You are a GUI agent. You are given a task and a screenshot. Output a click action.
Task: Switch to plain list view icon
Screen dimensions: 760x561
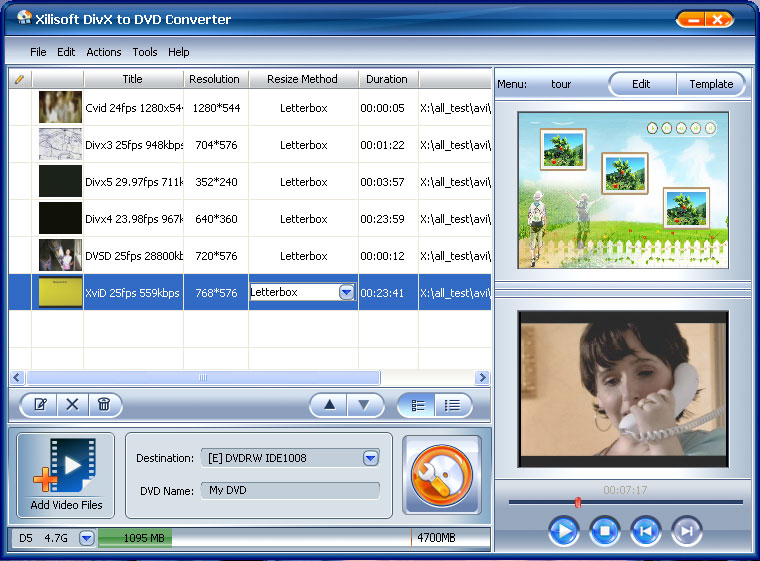(x=452, y=405)
